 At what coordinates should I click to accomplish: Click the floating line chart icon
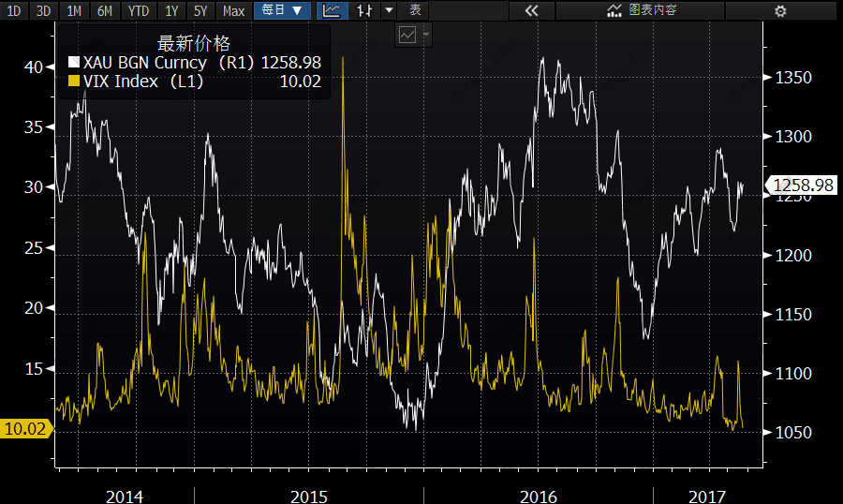(407, 35)
